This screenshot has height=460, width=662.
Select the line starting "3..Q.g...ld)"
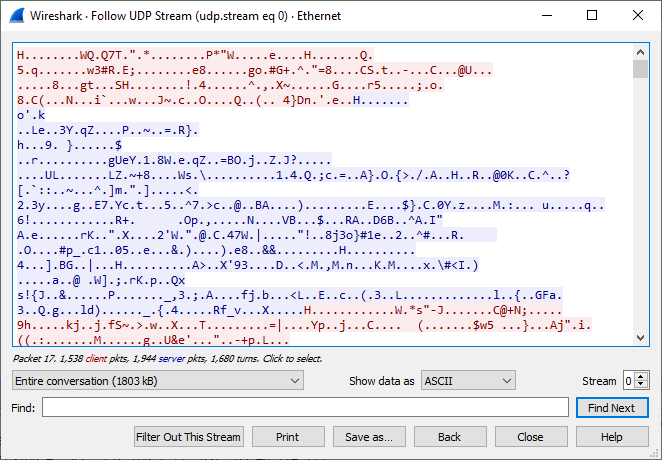(290, 311)
